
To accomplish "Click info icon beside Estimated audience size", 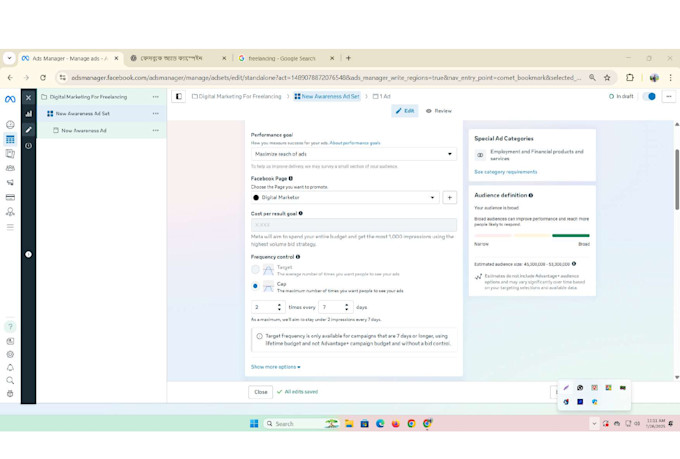I will (574, 264).
